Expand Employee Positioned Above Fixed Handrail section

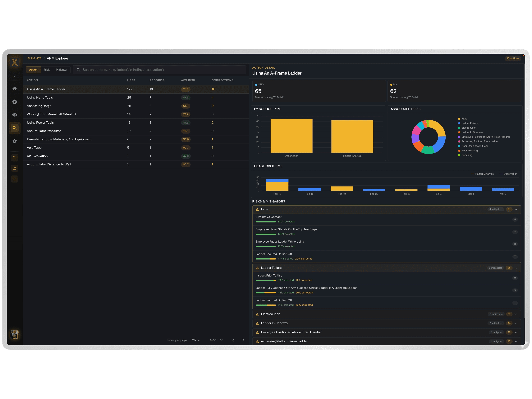point(516,332)
